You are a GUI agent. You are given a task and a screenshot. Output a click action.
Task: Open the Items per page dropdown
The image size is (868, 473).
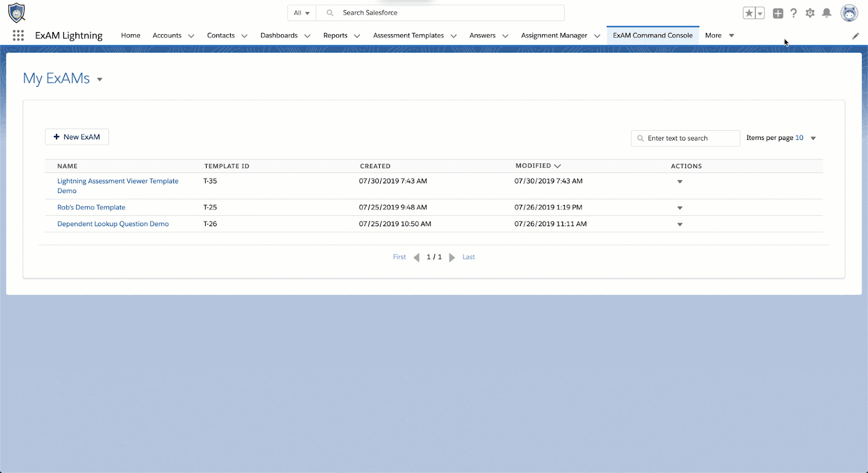point(813,138)
